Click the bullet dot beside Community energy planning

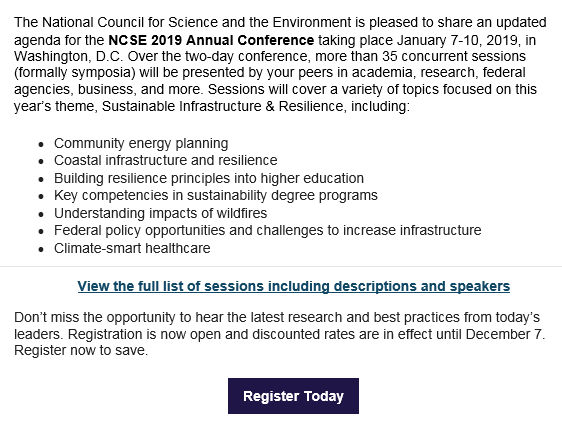click(41, 144)
